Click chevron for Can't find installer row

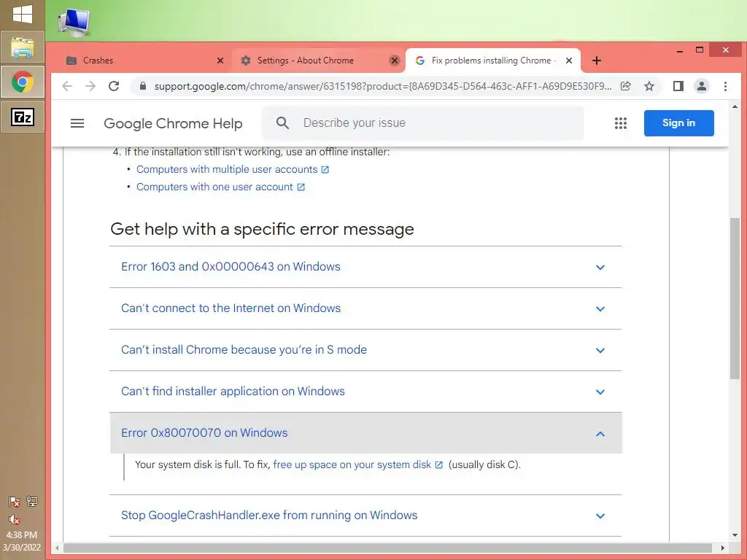(600, 392)
